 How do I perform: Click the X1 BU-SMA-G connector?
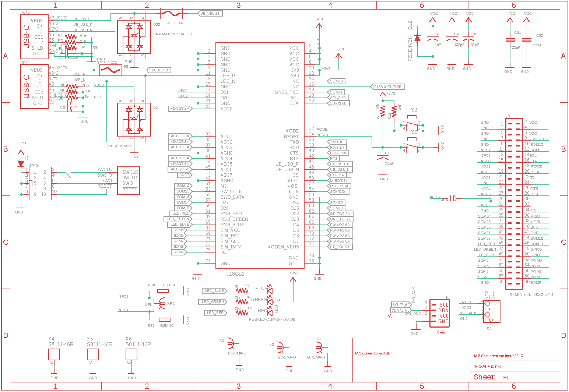point(320,347)
